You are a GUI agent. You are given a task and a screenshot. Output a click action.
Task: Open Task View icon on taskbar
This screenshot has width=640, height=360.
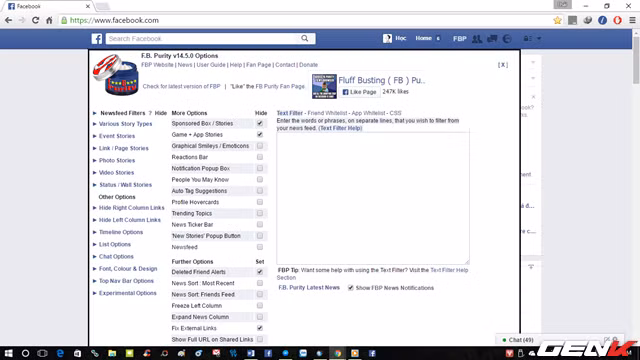[42, 353]
